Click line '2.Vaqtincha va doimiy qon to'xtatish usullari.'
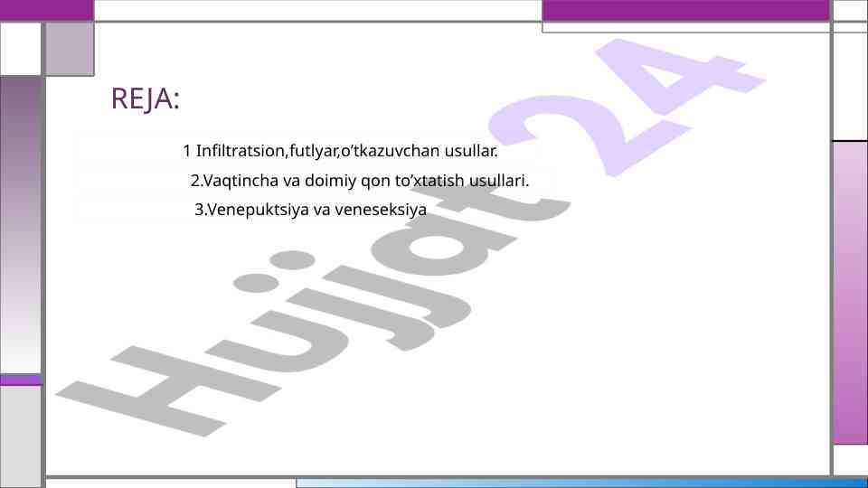The height and width of the screenshot is (488, 868). tap(360, 181)
